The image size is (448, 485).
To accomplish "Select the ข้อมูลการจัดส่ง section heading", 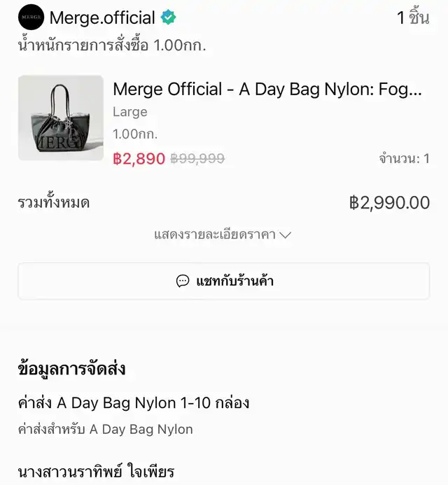I will pyautogui.click(x=72, y=369).
